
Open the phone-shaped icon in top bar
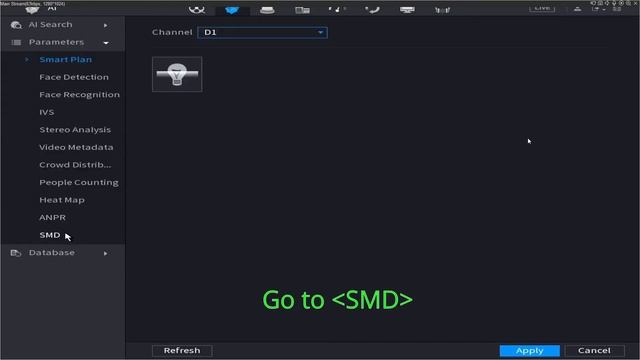click(x=372, y=10)
